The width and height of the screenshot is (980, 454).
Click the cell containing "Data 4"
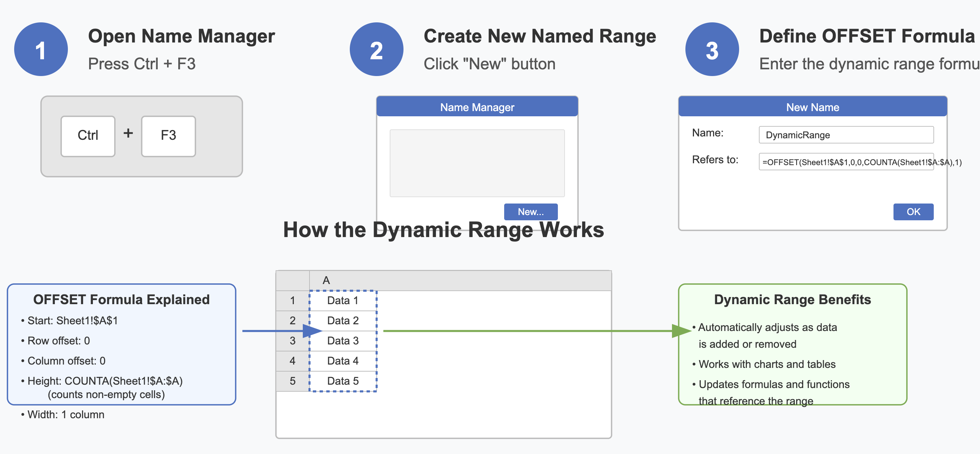(x=343, y=361)
